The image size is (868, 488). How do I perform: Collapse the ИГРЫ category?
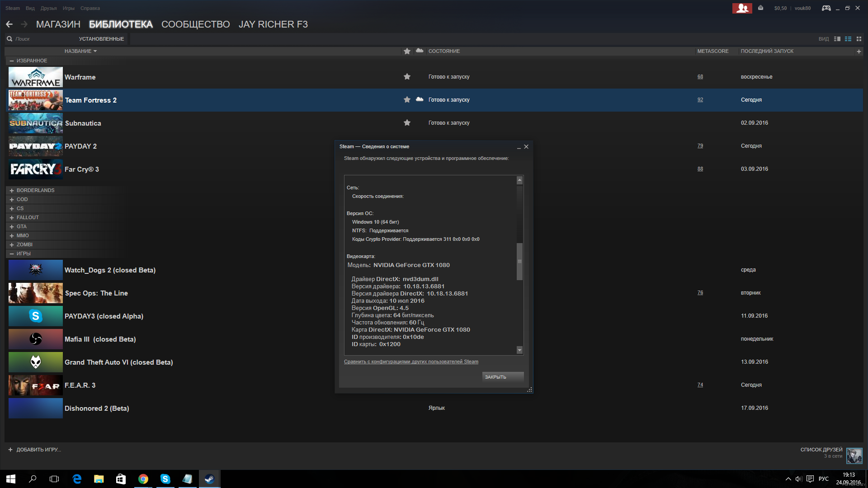coord(12,254)
